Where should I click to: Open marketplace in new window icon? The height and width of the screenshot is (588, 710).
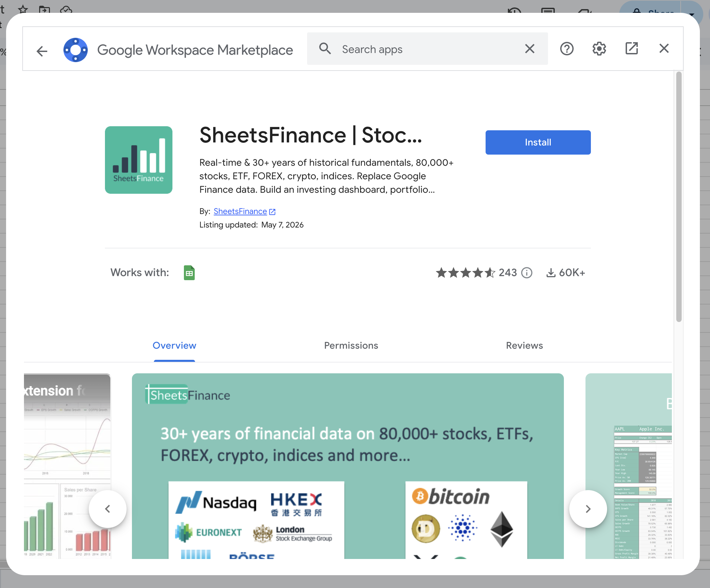[631, 49]
